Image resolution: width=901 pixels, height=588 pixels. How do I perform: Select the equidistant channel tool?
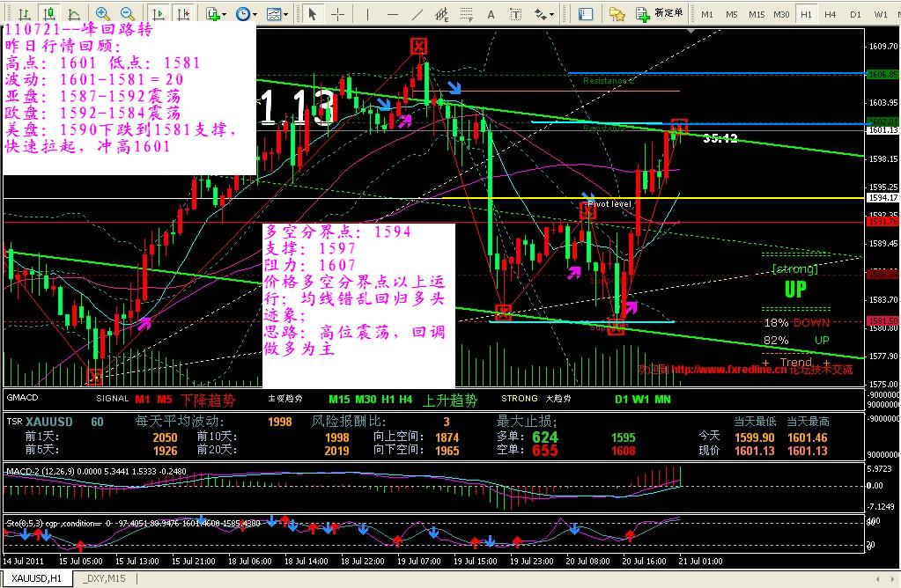pos(442,14)
